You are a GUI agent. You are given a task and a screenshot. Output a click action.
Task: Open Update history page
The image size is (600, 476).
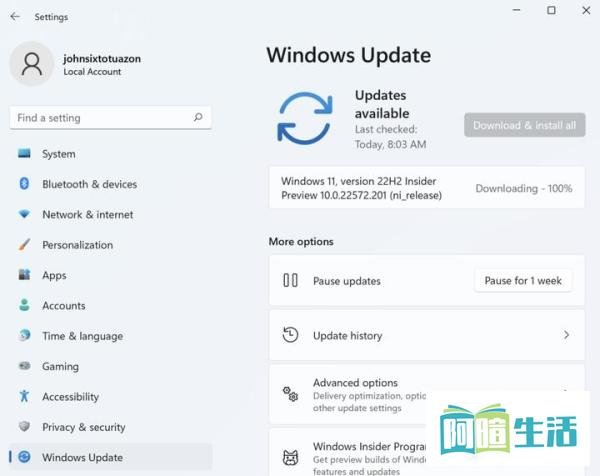[x=427, y=335]
